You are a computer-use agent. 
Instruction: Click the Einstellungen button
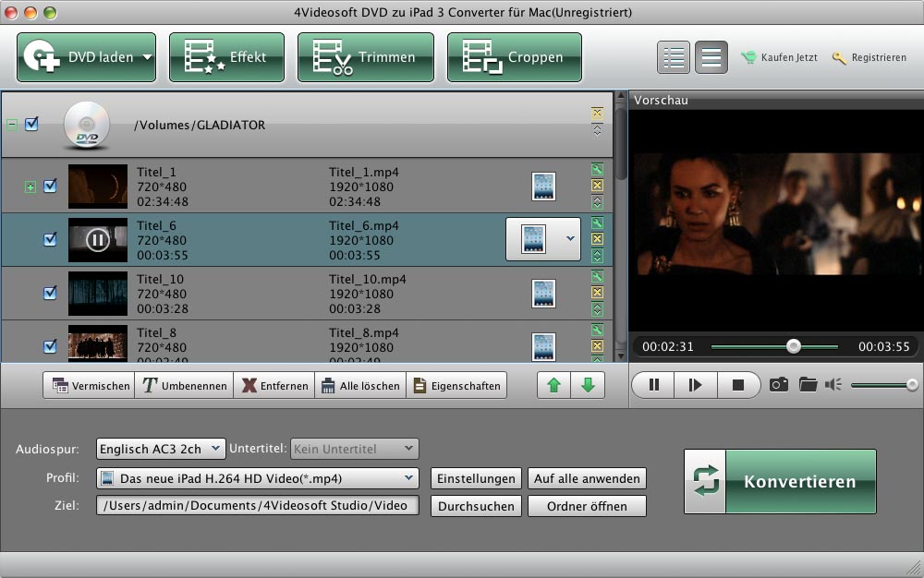point(476,478)
